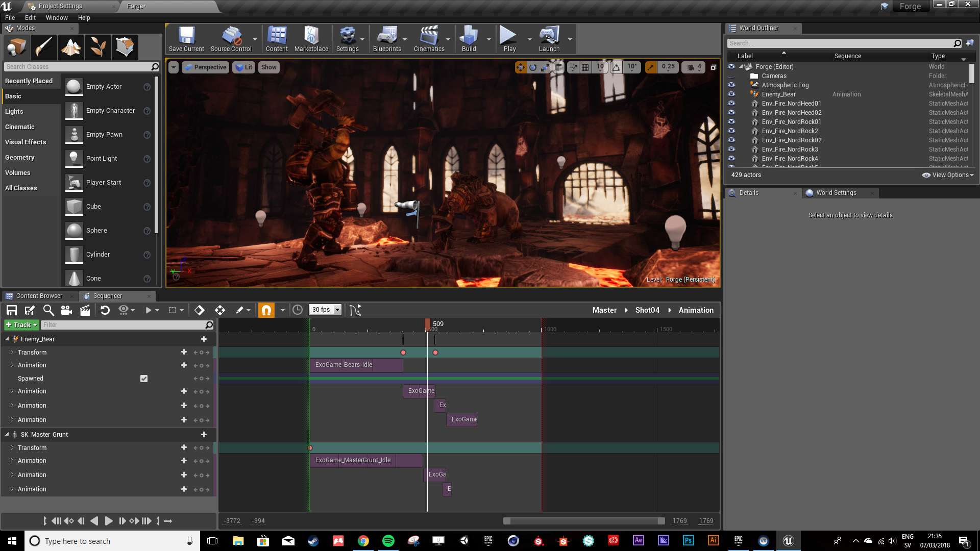
Task: Click the playhead marker at frame 509
Action: [428, 324]
